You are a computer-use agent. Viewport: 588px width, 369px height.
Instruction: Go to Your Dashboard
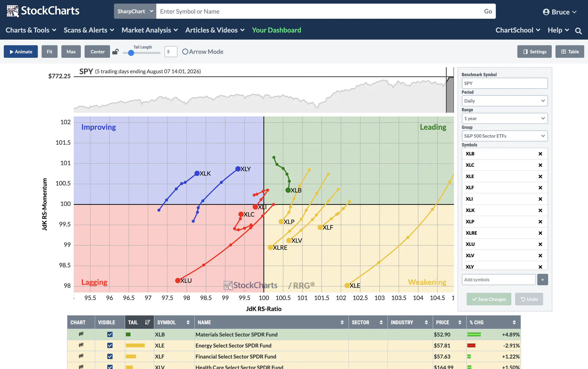tap(276, 30)
